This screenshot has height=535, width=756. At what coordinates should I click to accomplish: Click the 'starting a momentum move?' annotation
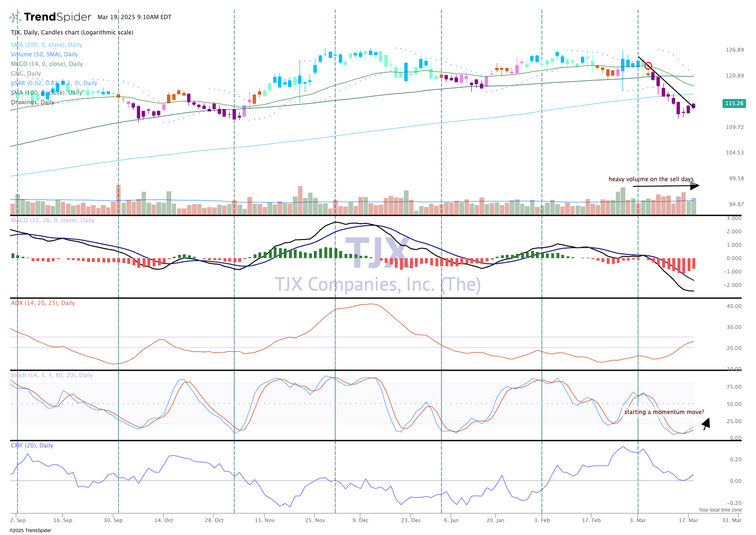coord(664,412)
